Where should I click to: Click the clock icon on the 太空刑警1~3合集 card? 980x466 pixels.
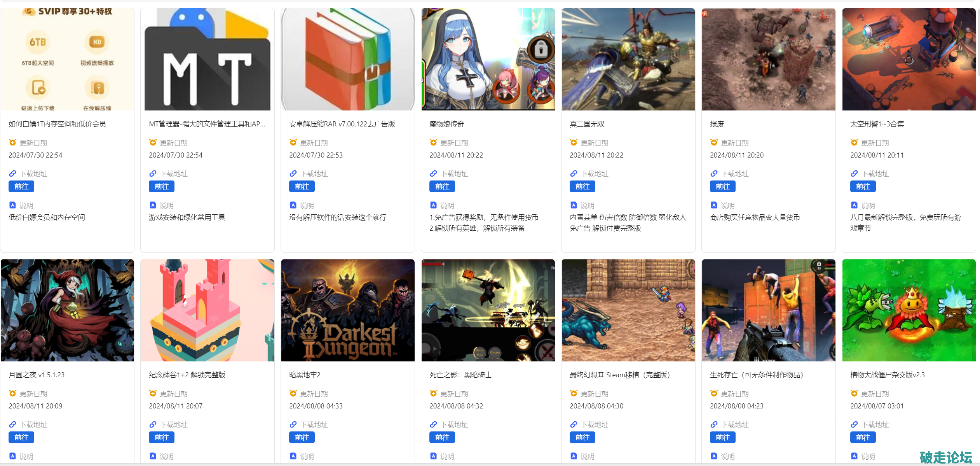tap(854, 143)
